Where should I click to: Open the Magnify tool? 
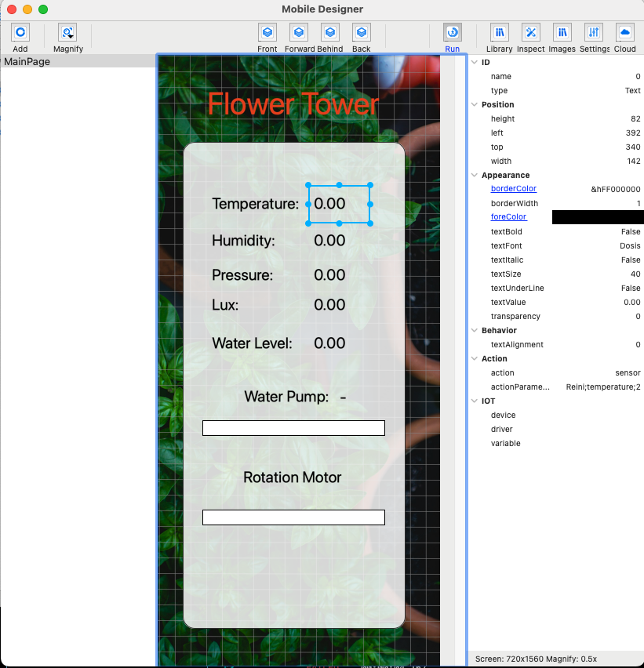click(67, 33)
